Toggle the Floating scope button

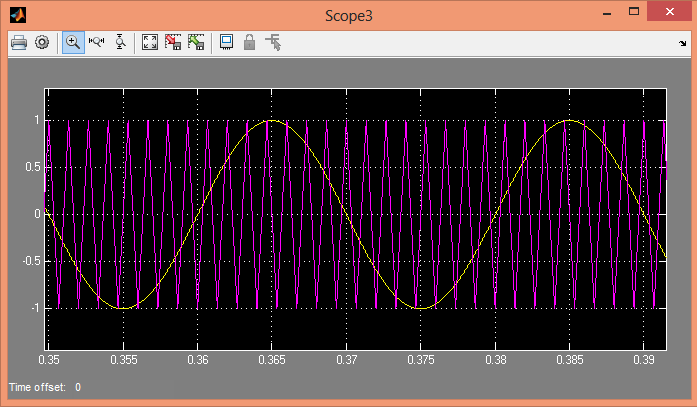pyautogui.click(x=226, y=42)
